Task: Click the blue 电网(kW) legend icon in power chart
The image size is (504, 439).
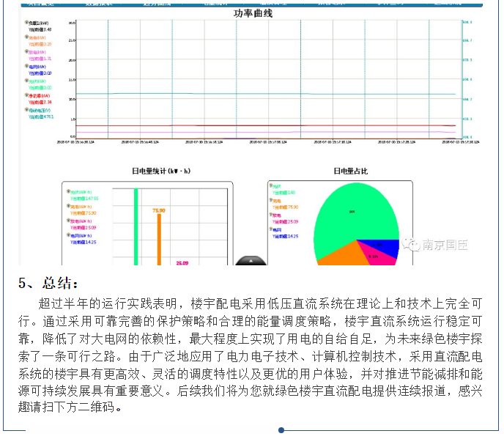Action: click(x=27, y=67)
